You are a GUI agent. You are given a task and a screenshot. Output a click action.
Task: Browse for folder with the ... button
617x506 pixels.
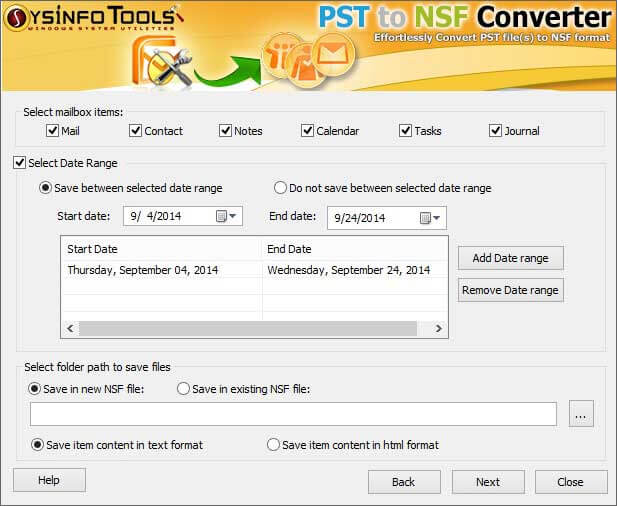coord(581,414)
